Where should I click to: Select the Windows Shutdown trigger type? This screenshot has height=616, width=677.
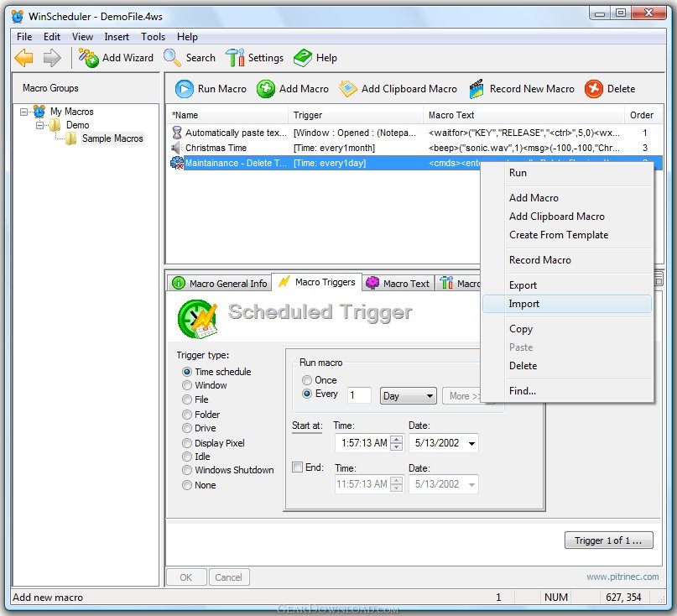coord(187,470)
